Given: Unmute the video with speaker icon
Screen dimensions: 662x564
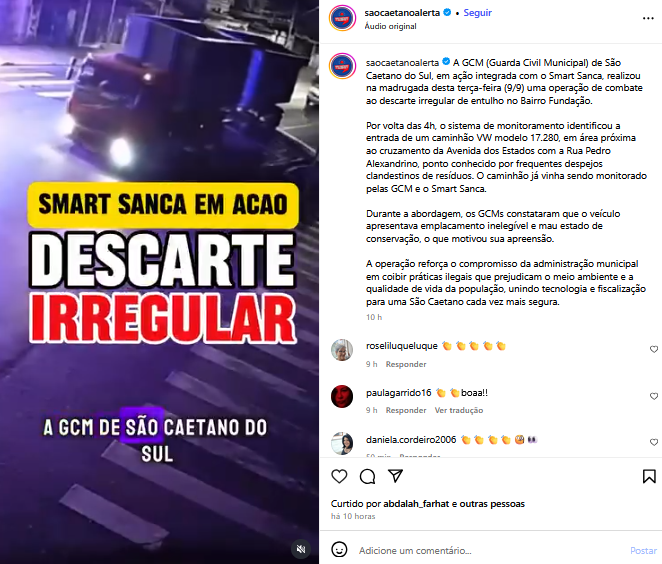Looking at the screenshot, I should pyautogui.click(x=301, y=549).
